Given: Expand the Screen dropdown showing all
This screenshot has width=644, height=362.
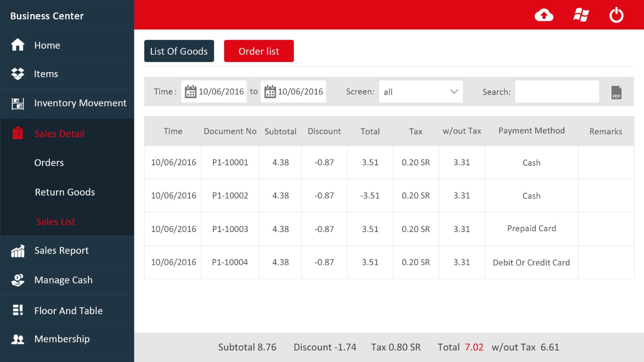Looking at the screenshot, I should pyautogui.click(x=421, y=92).
